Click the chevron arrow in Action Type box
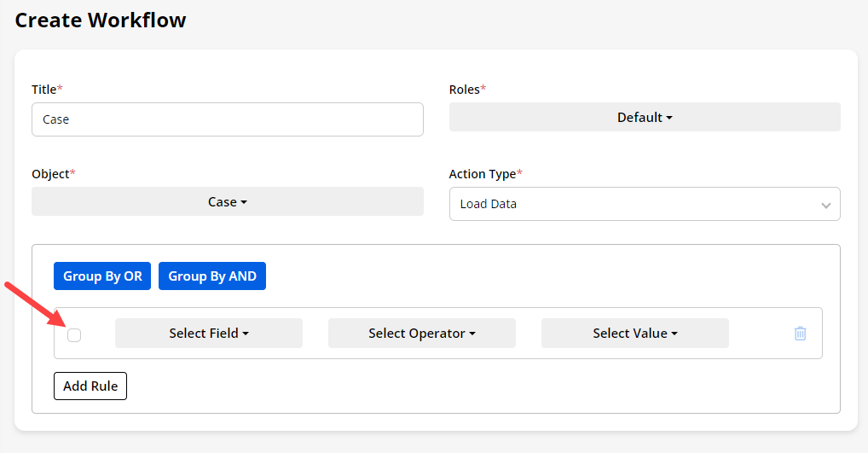Image resolution: width=868 pixels, height=453 pixels. click(x=825, y=206)
